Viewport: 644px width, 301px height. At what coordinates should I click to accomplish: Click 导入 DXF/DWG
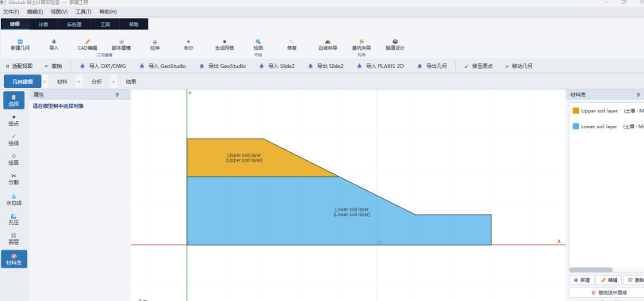pos(103,66)
